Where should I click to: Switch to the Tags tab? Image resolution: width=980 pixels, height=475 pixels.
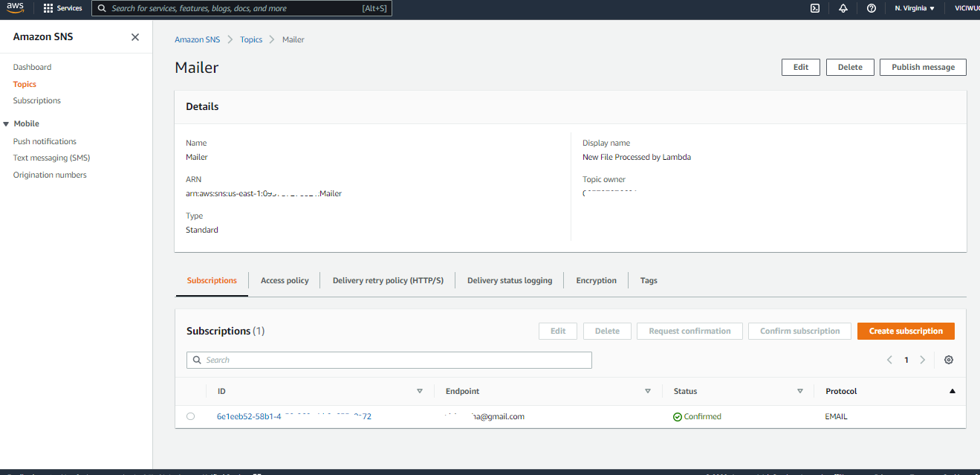click(x=649, y=280)
